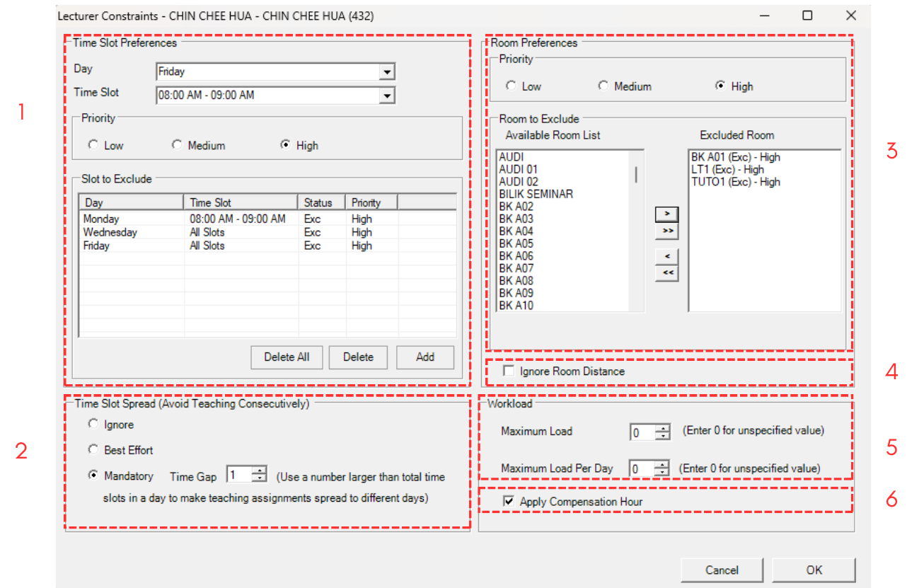Select Best Effort time slot spread option
The image size is (907, 588).
tap(93, 450)
